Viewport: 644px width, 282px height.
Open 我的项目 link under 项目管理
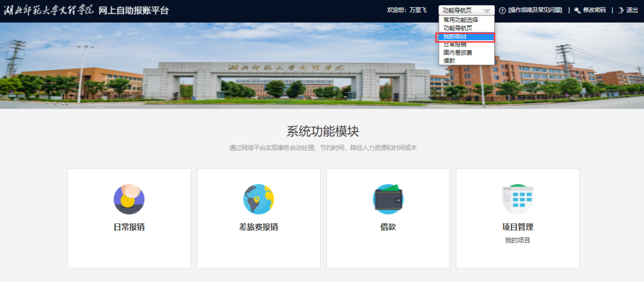pos(518,240)
